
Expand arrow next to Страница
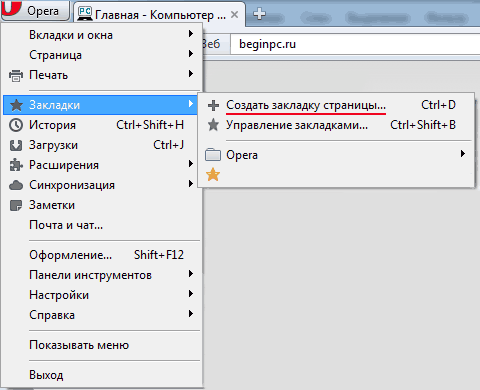point(191,53)
